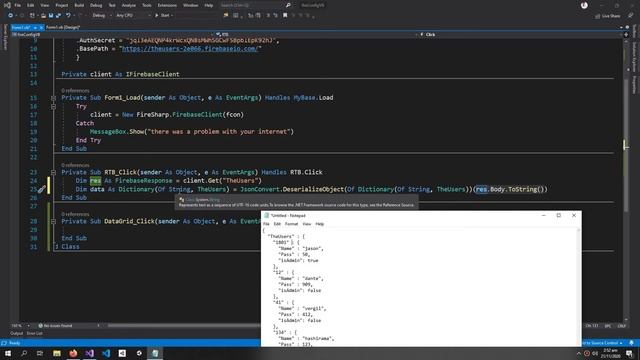Open the editor zoom percentage dropdown
640x360 pixels.
click(20, 326)
